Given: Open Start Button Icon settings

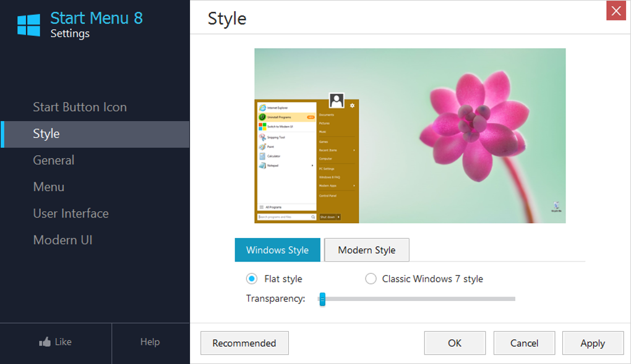Looking at the screenshot, I should pos(80,107).
